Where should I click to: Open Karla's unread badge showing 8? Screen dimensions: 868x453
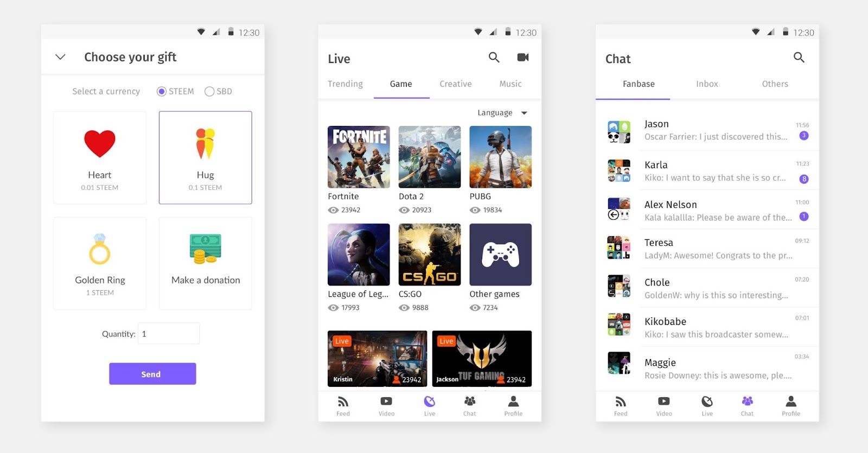(x=804, y=179)
